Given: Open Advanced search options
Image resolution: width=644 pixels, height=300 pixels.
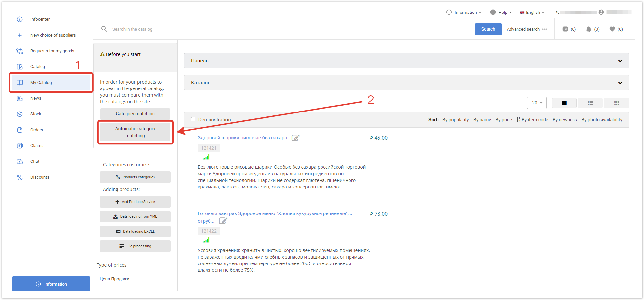Looking at the screenshot, I should click(527, 29).
